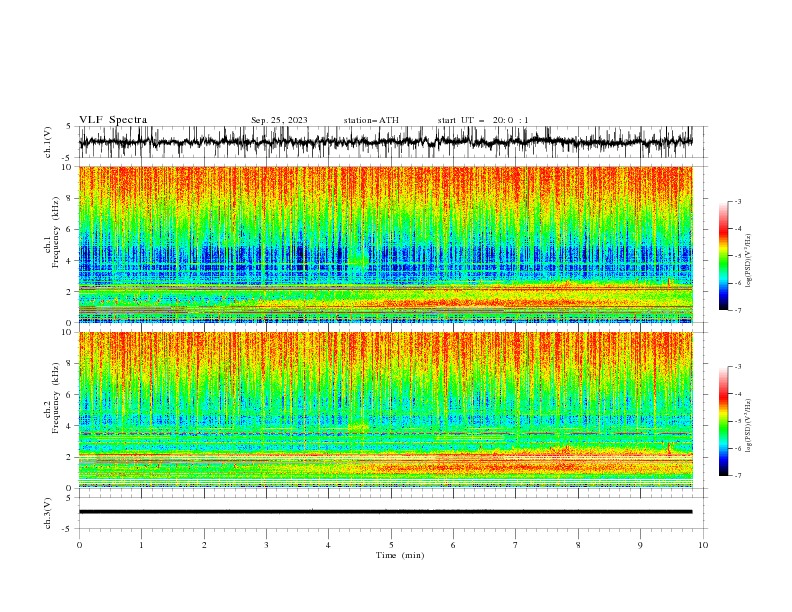The height and width of the screenshot is (612, 792).
Task: Click the ch.2 log(PSD) color bar title
Action: click(749, 425)
